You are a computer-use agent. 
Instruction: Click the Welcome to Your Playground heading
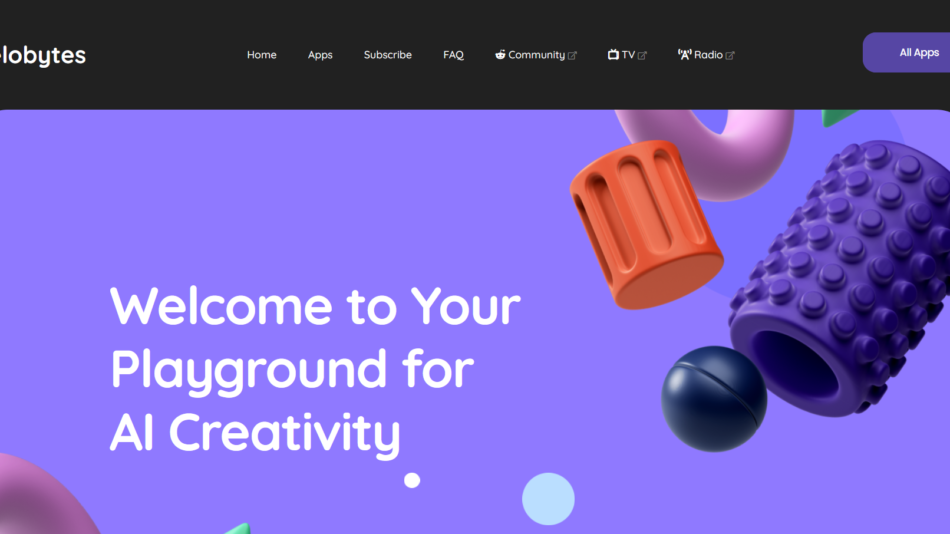coord(315,369)
